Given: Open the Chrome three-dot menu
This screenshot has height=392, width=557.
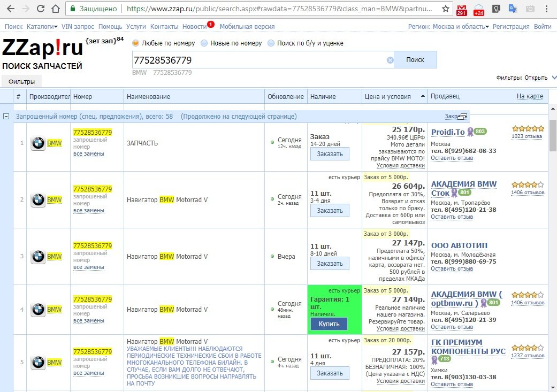Looking at the screenshot, I should tap(548, 9).
